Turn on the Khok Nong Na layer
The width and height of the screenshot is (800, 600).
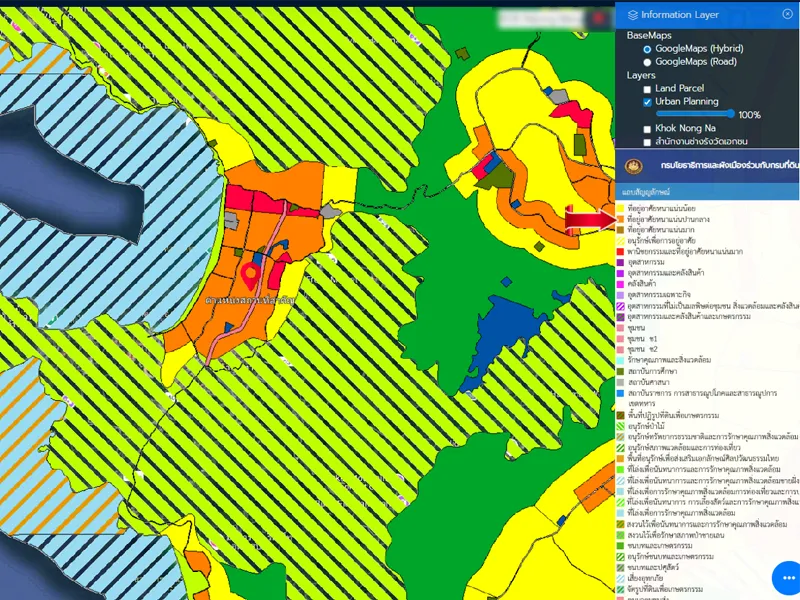pyautogui.click(x=647, y=129)
